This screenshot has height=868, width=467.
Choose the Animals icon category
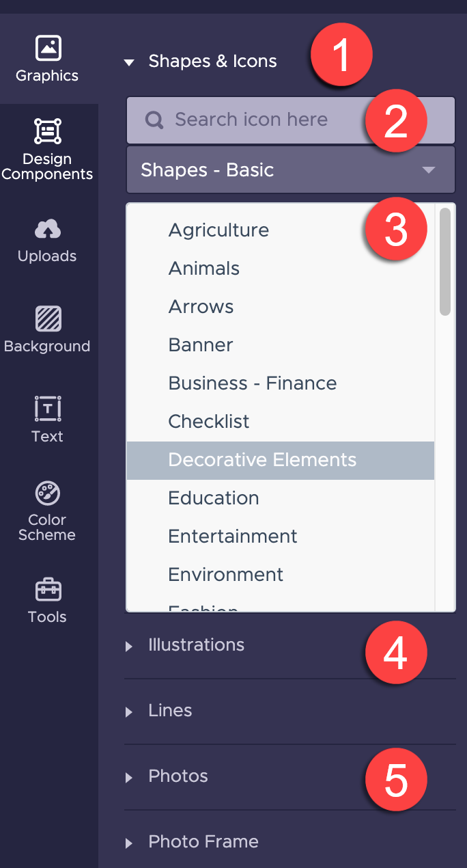203,268
